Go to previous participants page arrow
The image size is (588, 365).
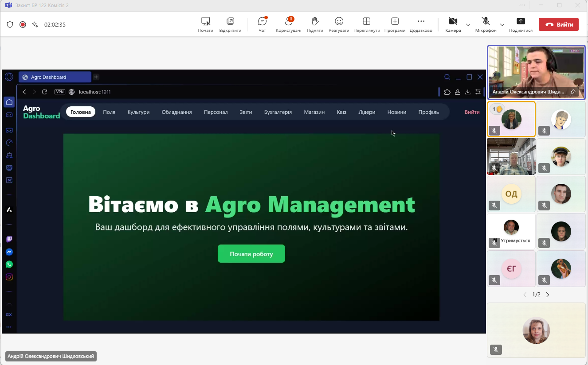click(x=525, y=295)
